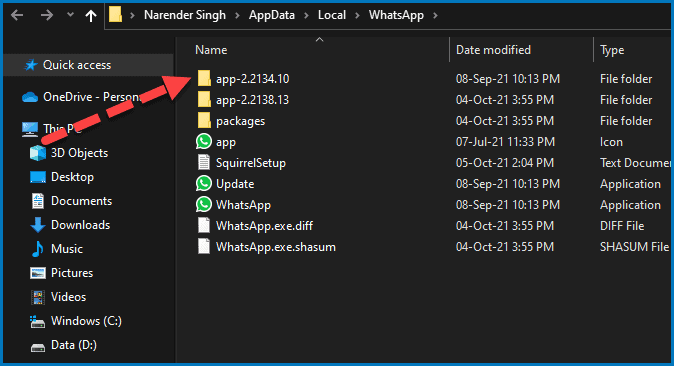
Task: Navigate to AppData breadcrumb
Action: [x=272, y=15]
